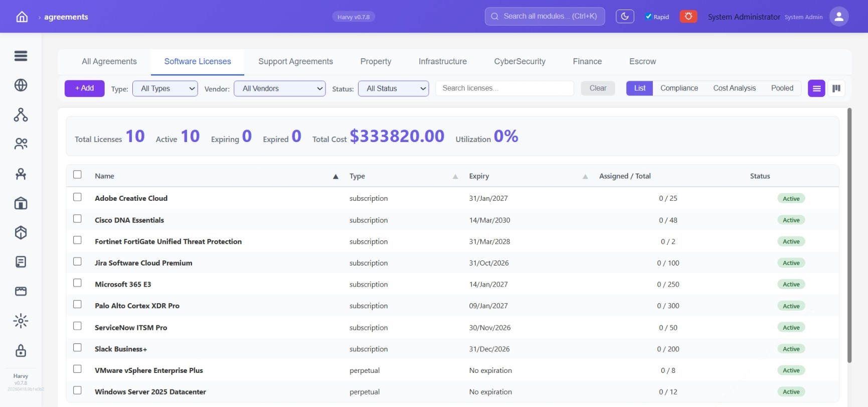Viewport: 868px width, 407px height.
Task: Switch to the Property tab
Action: click(x=376, y=61)
